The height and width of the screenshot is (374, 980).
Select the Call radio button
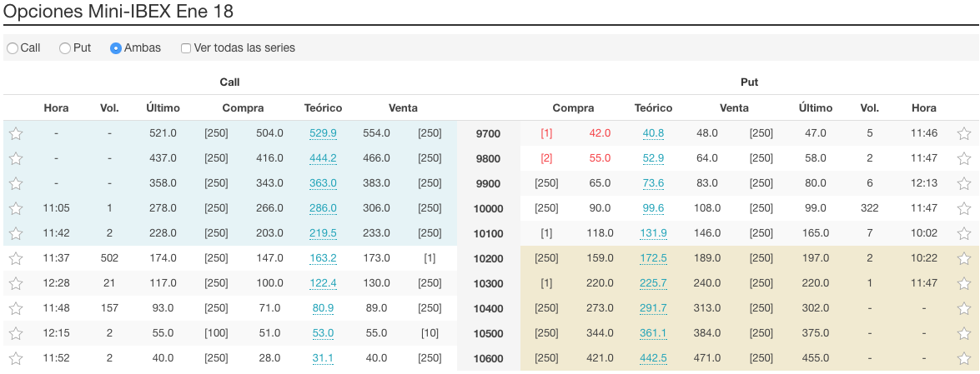point(13,48)
